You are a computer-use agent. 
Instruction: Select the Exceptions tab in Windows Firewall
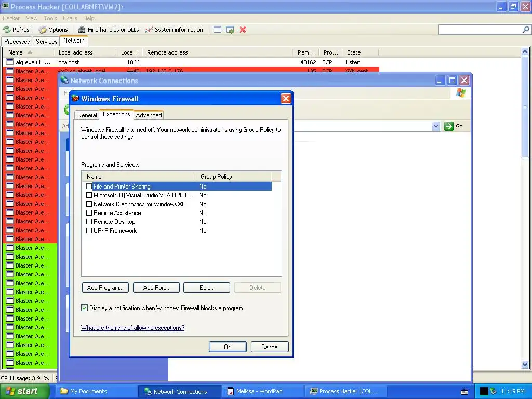(116, 115)
